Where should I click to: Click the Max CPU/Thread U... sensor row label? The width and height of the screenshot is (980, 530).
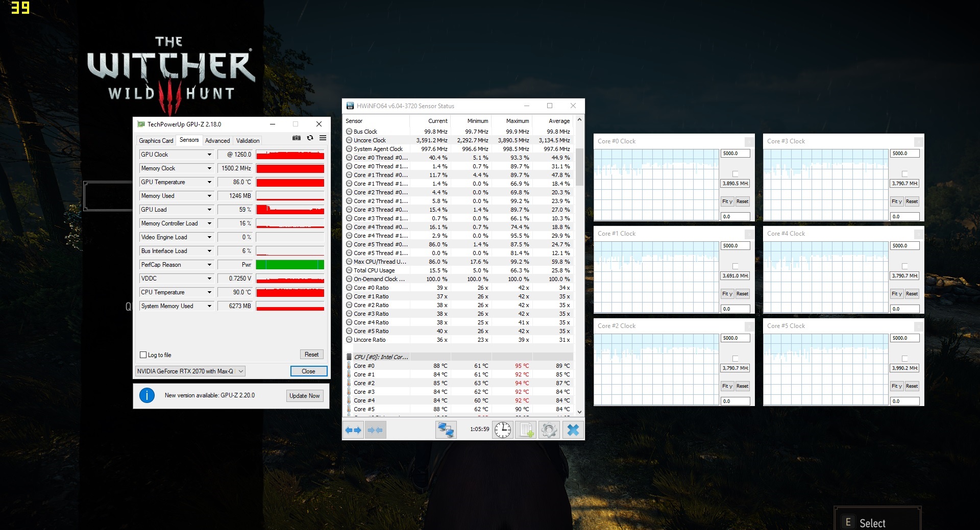pos(380,262)
